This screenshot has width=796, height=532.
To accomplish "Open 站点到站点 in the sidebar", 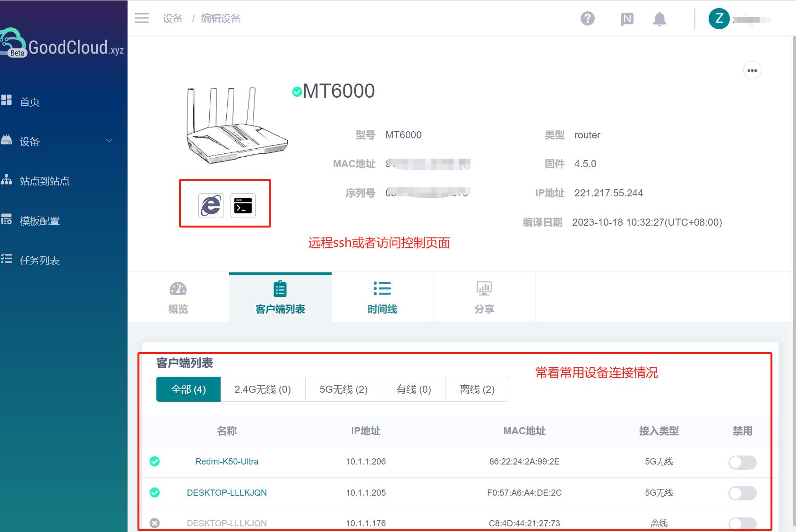I will pos(44,180).
